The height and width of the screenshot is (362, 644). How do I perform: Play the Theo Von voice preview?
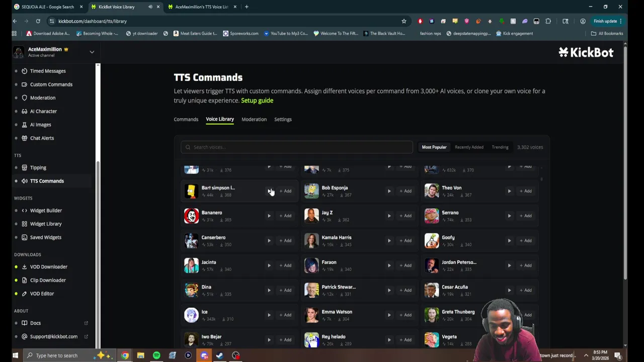(509, 191)
